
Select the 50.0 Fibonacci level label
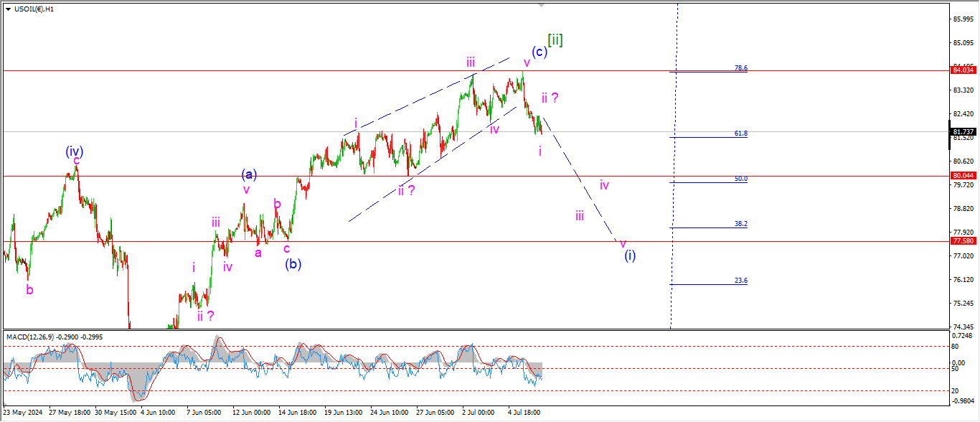click(741, 179)
